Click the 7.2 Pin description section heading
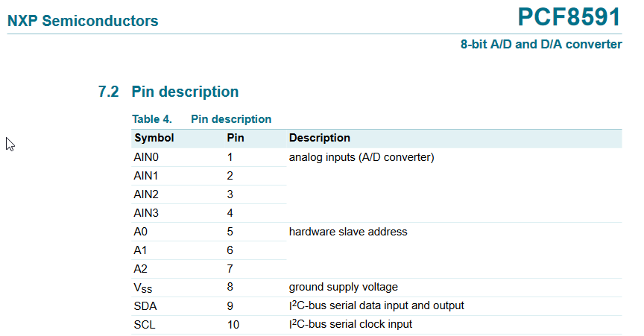The height and width of the screenshot is (336, 644). pos(168,91)
